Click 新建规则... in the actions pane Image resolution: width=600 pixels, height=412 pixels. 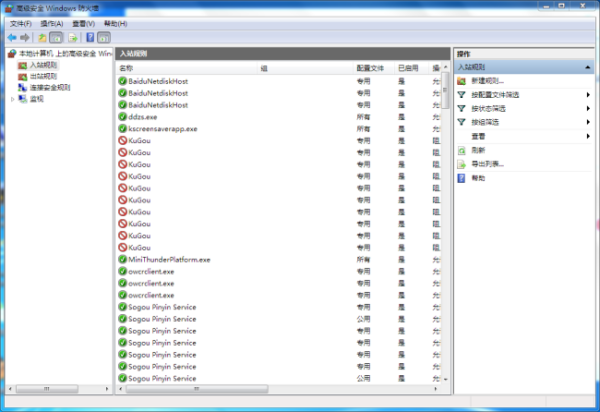point(487,81)
